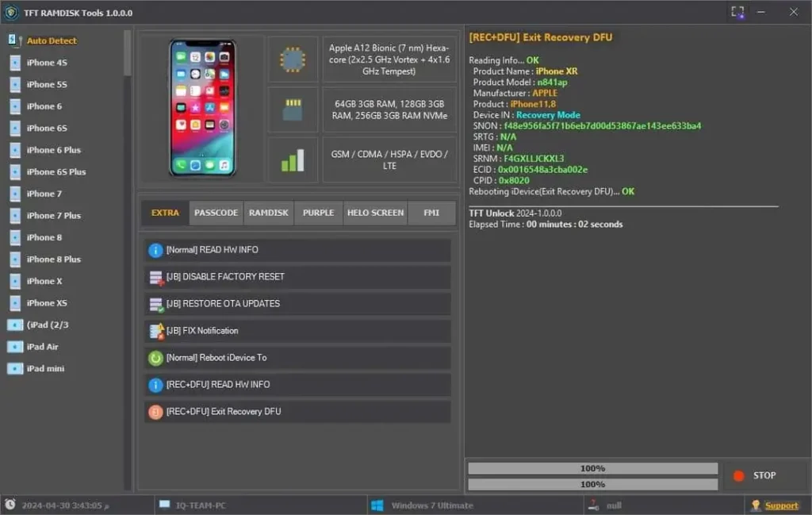Click the FIX Notification icon
This screenshot has width=812, height=515.
click(155, 331)
